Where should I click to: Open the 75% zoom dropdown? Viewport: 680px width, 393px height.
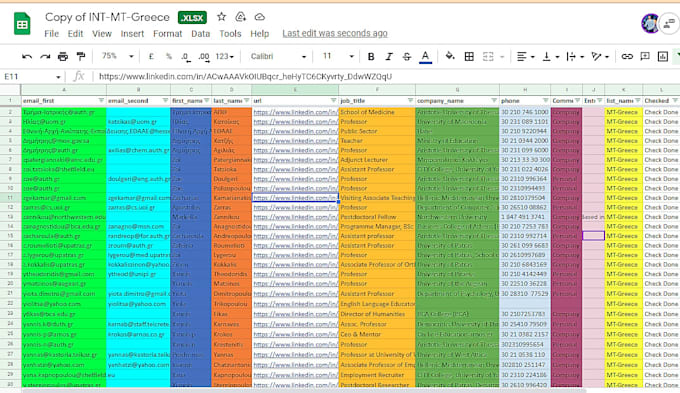coord(117,56)
